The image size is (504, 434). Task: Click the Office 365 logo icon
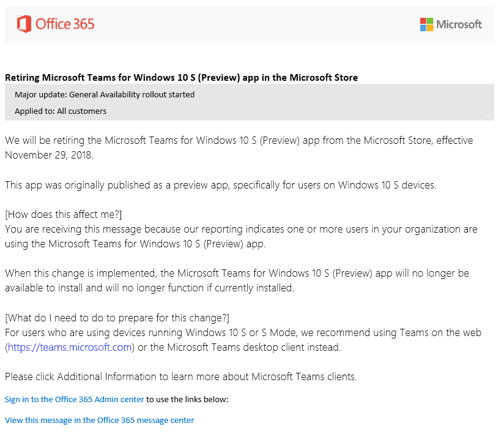(x=24, y=24)
